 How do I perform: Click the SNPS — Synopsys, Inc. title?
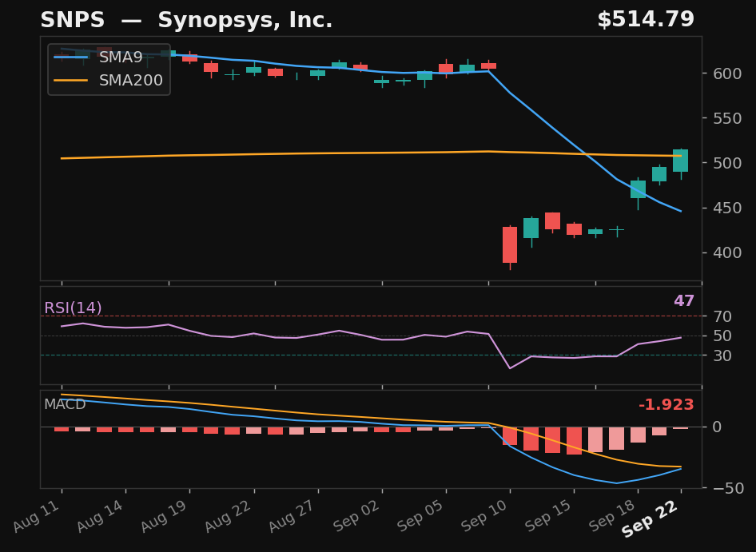(x=186, y=20)
